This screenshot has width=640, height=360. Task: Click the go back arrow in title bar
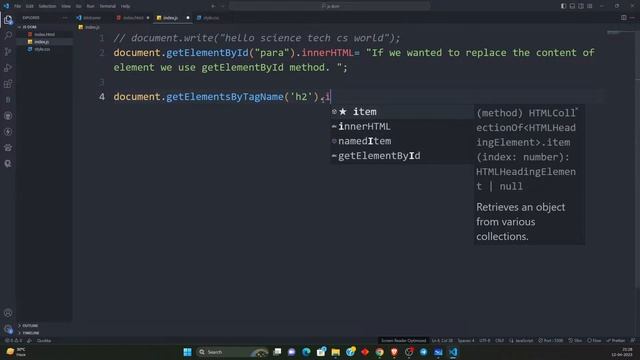coord(213,6)
